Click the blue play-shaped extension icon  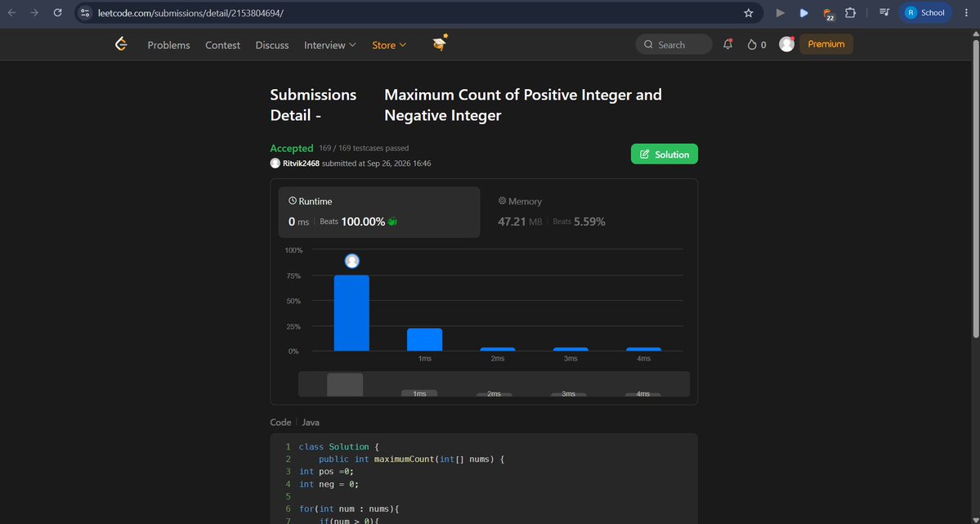pos(803,12)
